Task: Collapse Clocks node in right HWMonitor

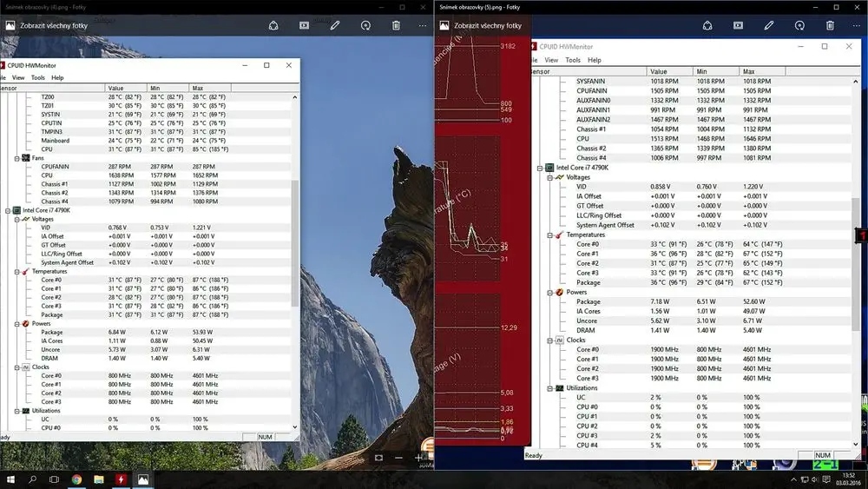Action: (x=549, y=340)
